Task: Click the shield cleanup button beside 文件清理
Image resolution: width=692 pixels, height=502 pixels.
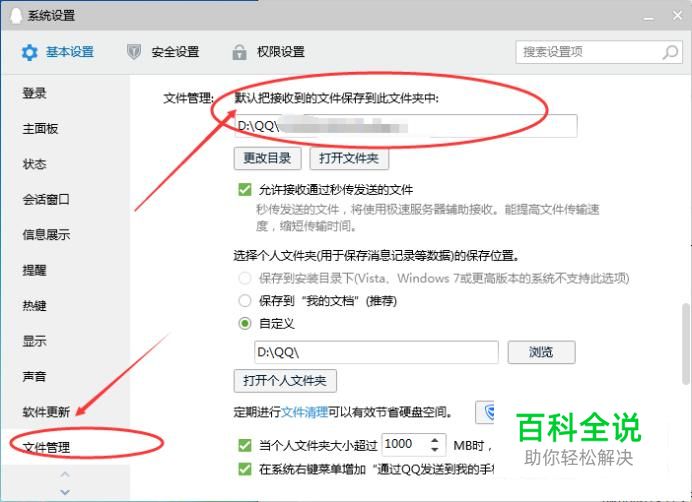Action: point(485,412)
